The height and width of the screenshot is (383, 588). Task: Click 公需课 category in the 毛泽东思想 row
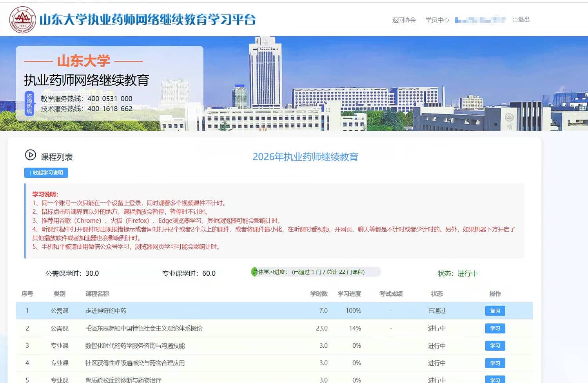pyautogui.click(x=60, y=328)
